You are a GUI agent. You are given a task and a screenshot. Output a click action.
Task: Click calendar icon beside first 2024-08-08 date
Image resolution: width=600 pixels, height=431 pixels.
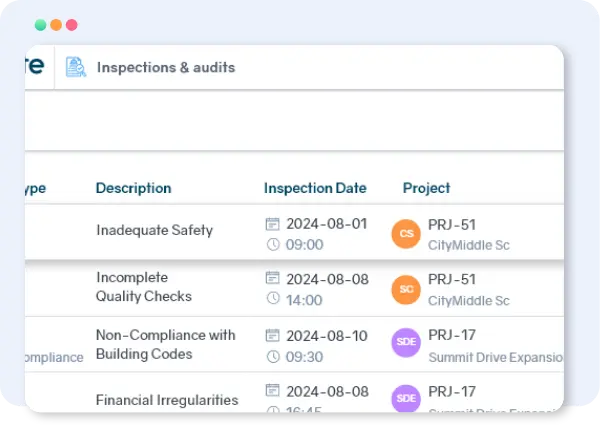click(x=272, y=278)
